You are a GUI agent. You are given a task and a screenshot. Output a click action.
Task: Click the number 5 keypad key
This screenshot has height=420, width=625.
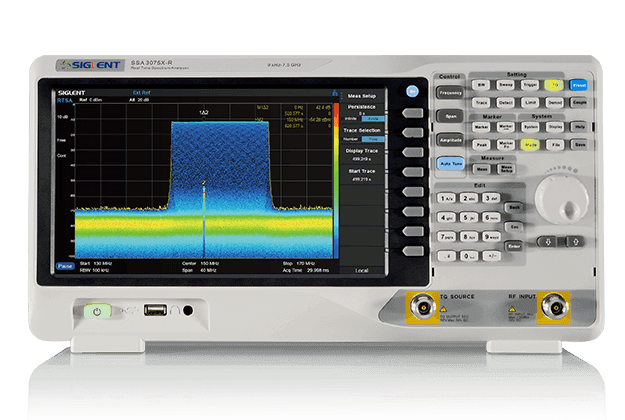tap(469, 218)
